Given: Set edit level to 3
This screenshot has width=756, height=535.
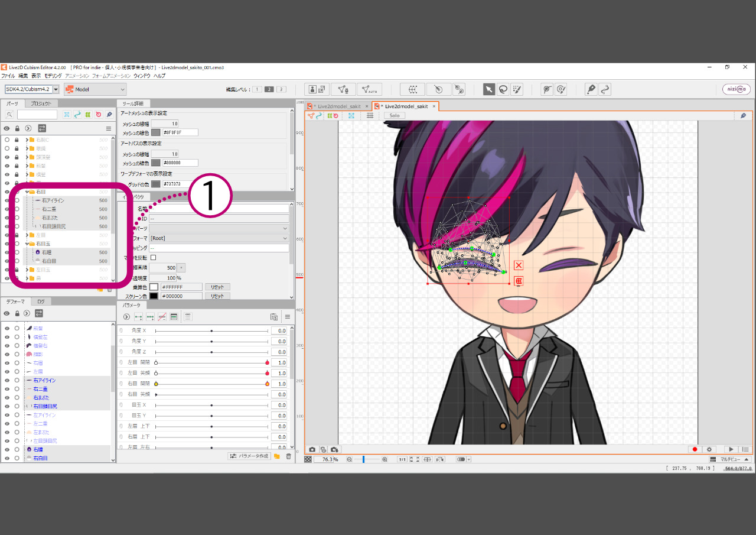Looking at the screenshot, I should click(281, 89).
